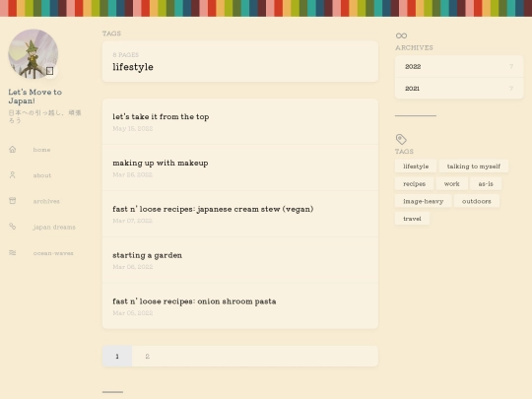The height and width of the screenshot is (399, 532).
Task: Click the ocean-waves icon
Action: (x=13, y=253)
